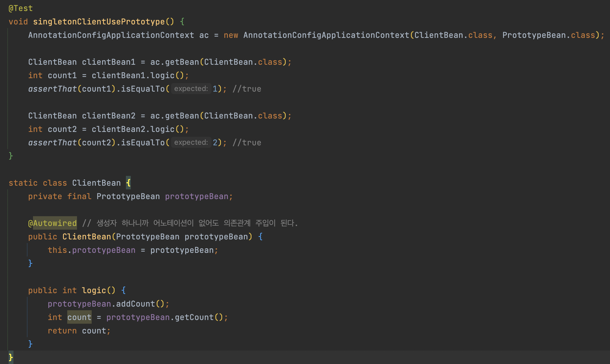Click the singletonClientUsePrototype method name
Image resolution: width=610 pixels, height=364 pixels.
(99, 22)
